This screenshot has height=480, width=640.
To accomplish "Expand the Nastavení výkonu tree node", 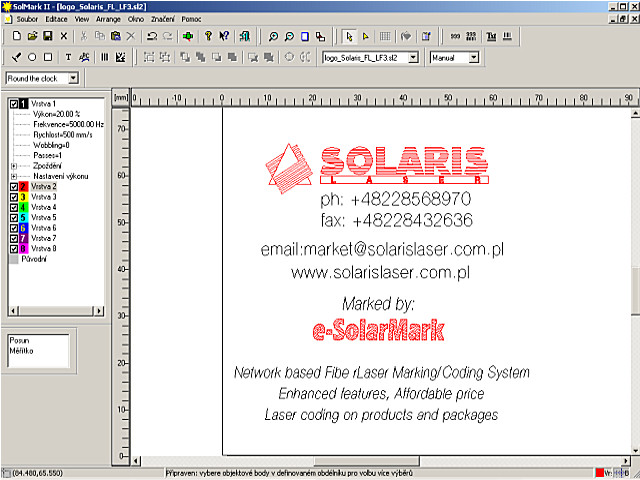I will pos(14,176).
